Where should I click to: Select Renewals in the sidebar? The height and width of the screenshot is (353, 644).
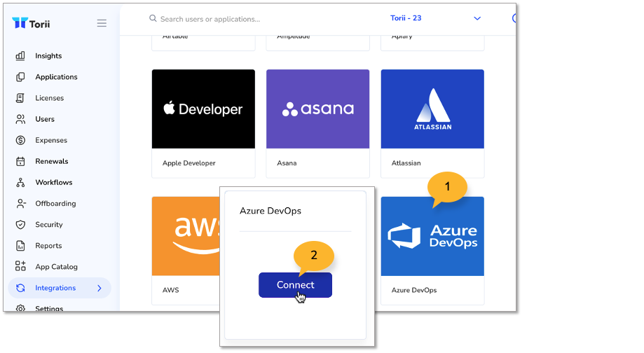pos(52,161)
